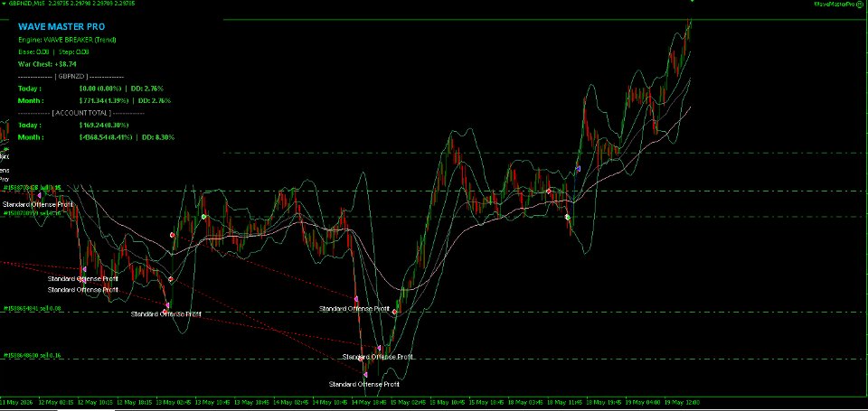This screenshot has height=411, width=868.
Task: Open the chart menu triangle beside GBPNZD,M15
Action: [5, 4]
